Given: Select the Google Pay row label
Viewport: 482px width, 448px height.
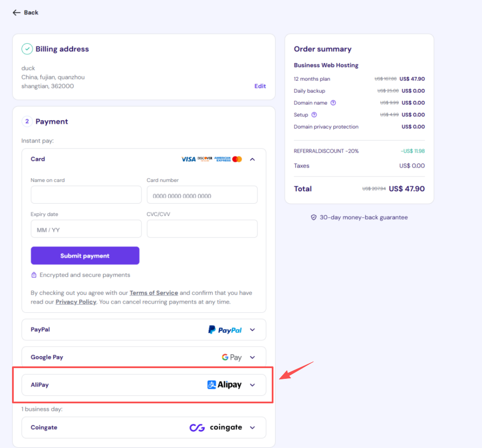Looking at the screenshot, I should (47, 357).
